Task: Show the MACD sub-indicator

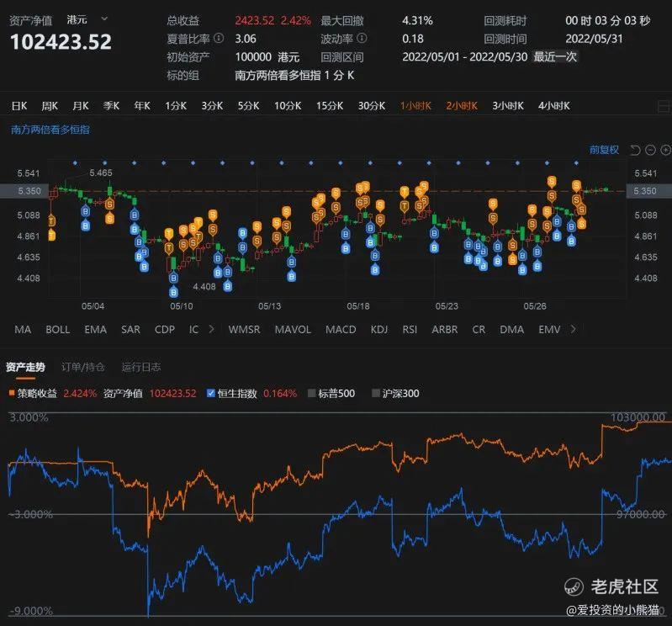Action: click(x=341, y=329)
